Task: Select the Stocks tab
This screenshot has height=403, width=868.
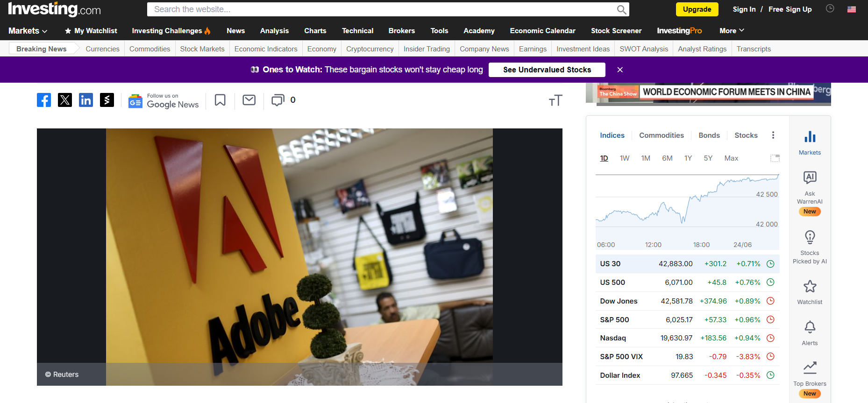Action: coord(746,135)
